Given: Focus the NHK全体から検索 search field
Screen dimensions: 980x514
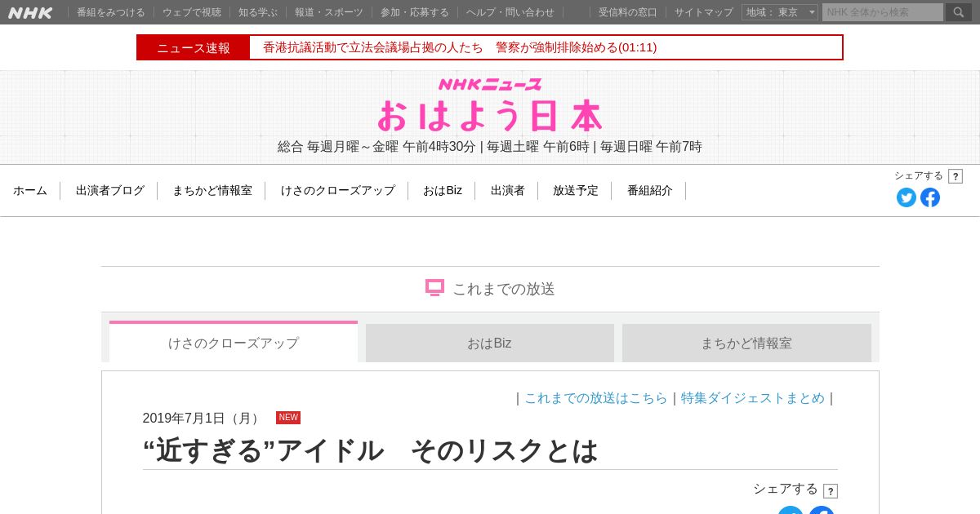Looking at the screenshot, I should (883, 12).
